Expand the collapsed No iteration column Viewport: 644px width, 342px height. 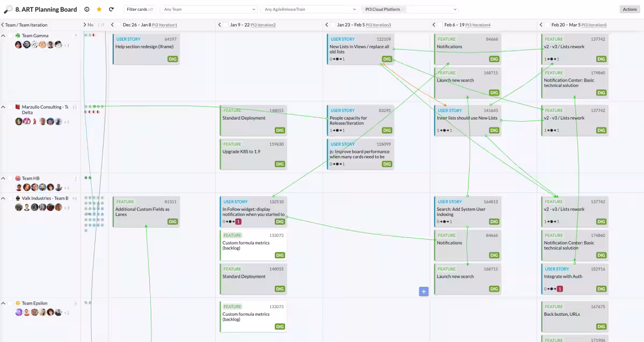85,25
